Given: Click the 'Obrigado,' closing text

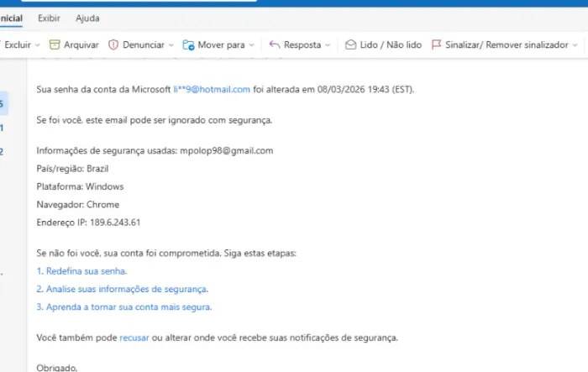Looking at the screenshot, I should tap(57, 368).
